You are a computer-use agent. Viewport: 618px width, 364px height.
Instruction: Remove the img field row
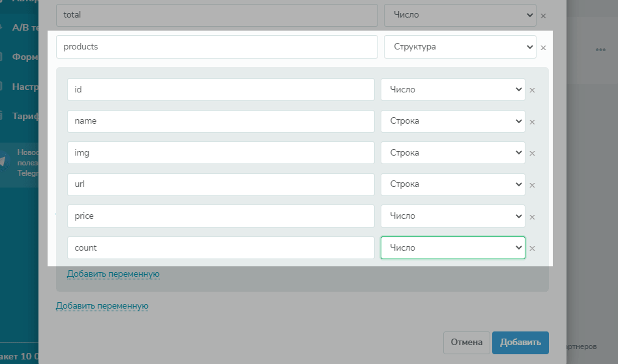(532, 154)
